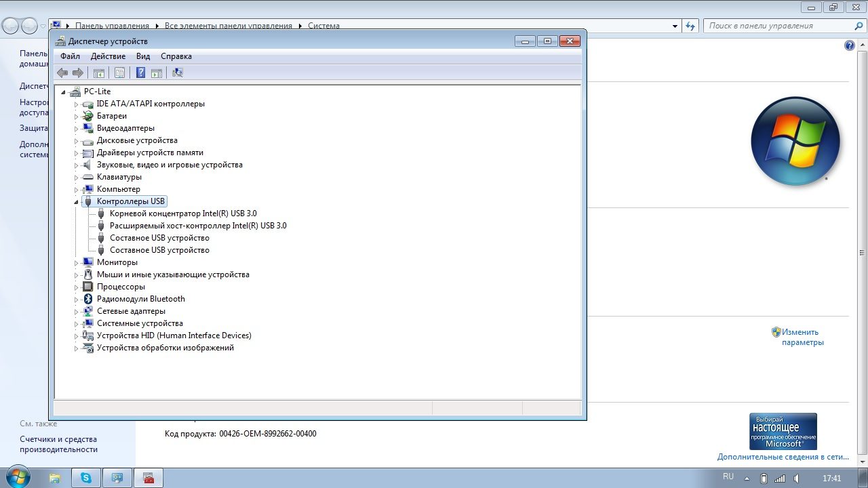Open the Действие menu
Image resolution: width=868 pixels, height=488 pixels.
[x=108, y=56]
